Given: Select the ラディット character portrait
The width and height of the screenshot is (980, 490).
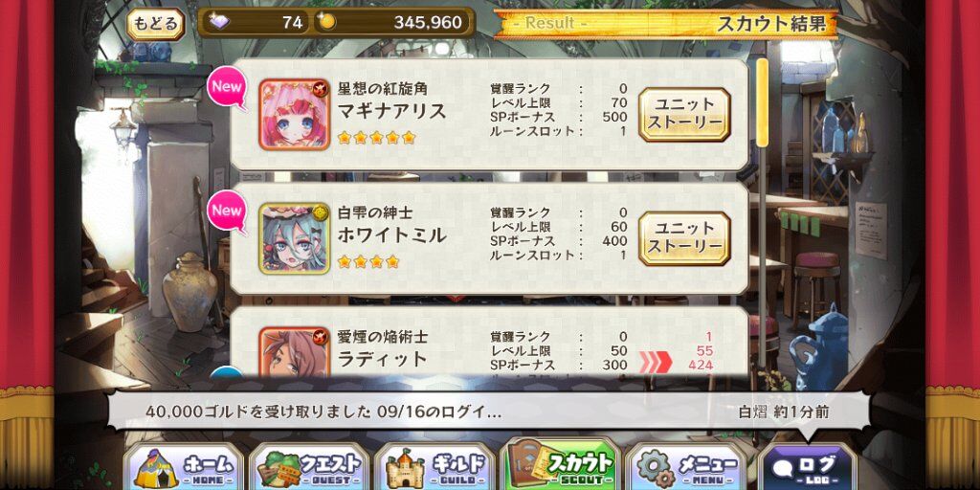Looking at the screenshot, I should (x=295, y=351).
